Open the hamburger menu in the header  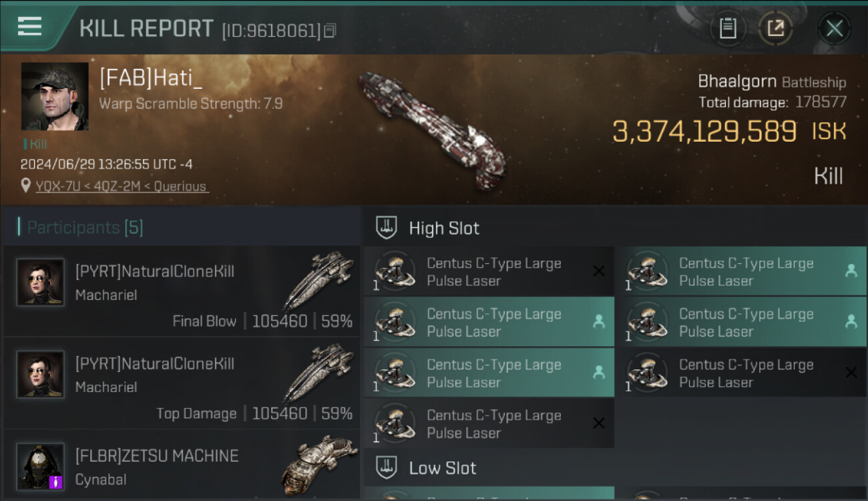(x=30, y=27)
